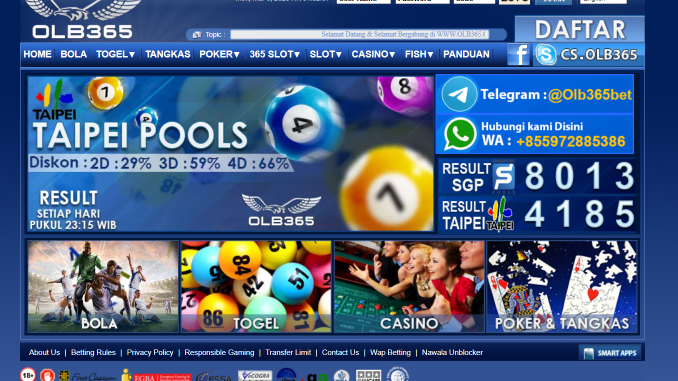Click the Smart Apps icon button
This screenshot has height=381, width=678.
tap(610, 353)
